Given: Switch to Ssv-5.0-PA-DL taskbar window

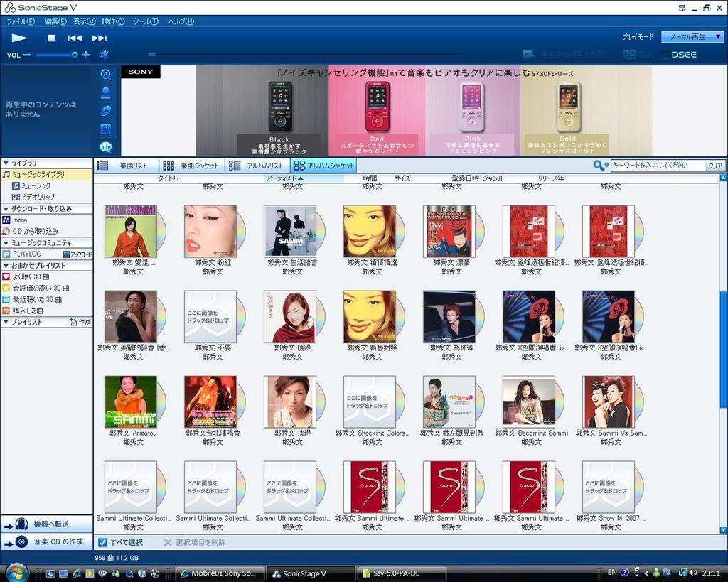Looking at the screenshot, I should (402, 573).
